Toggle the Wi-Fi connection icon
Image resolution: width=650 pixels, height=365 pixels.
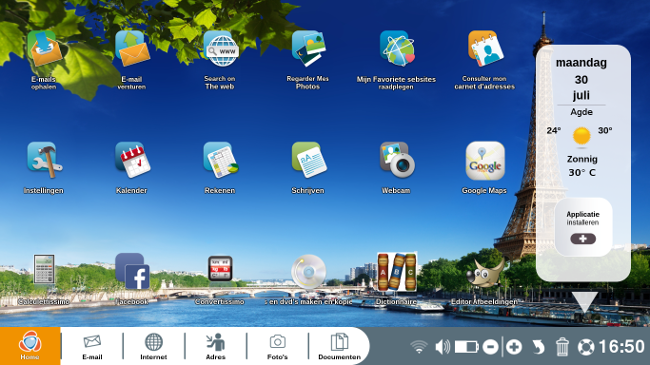pyautogui.click(x=419, y=346)
